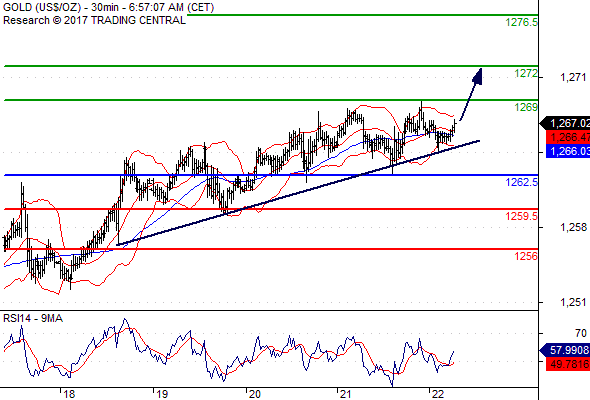The width and height of the screenshot is (590, 400).
Task: Select the green 1272 resistance label
Action: tap(526, 73)
